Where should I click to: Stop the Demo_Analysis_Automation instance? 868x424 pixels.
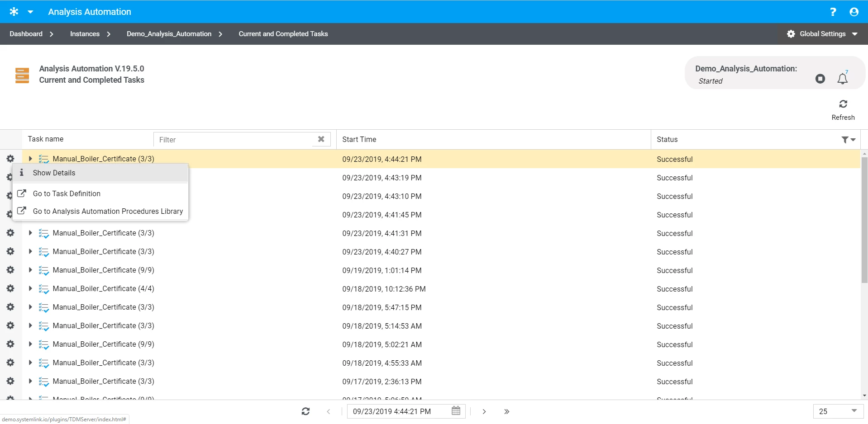coord(820,79)
